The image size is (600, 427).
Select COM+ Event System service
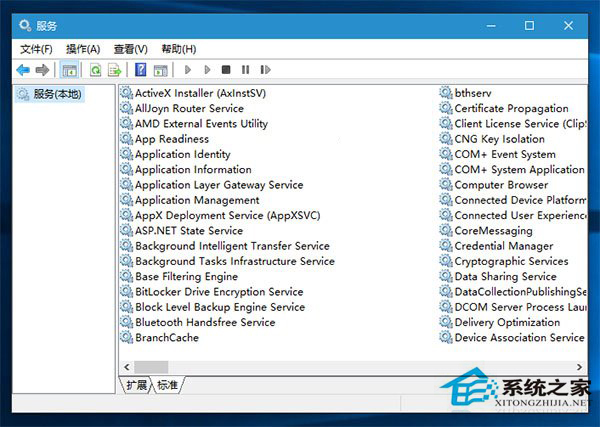(x=498, y=154)
